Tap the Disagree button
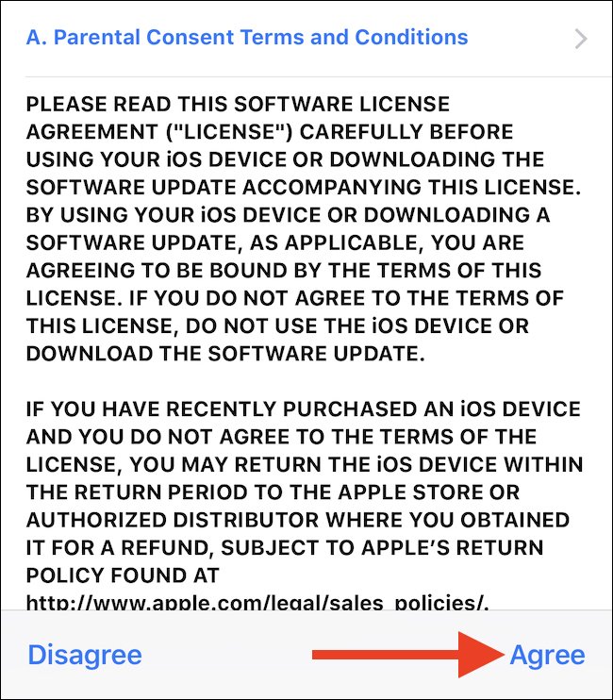The width and height of the screenshot is (613, 700). [85, 656]
